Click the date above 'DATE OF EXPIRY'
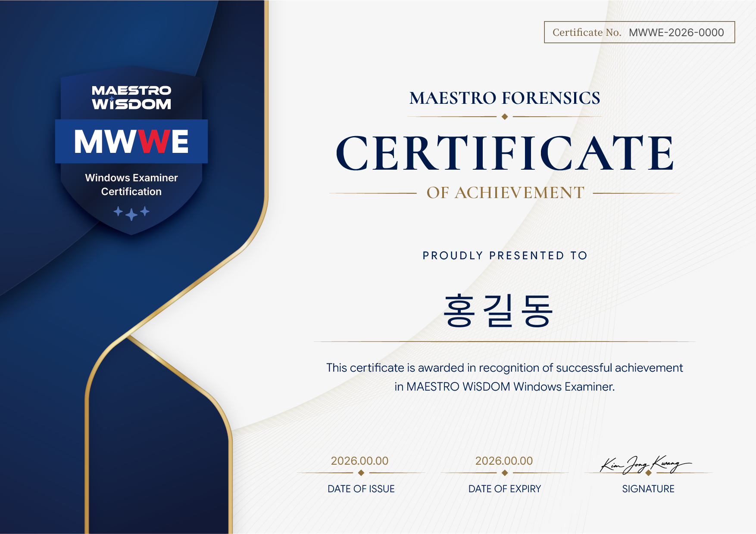The width and height of the screenshot is (756, 534). (504, 461)
